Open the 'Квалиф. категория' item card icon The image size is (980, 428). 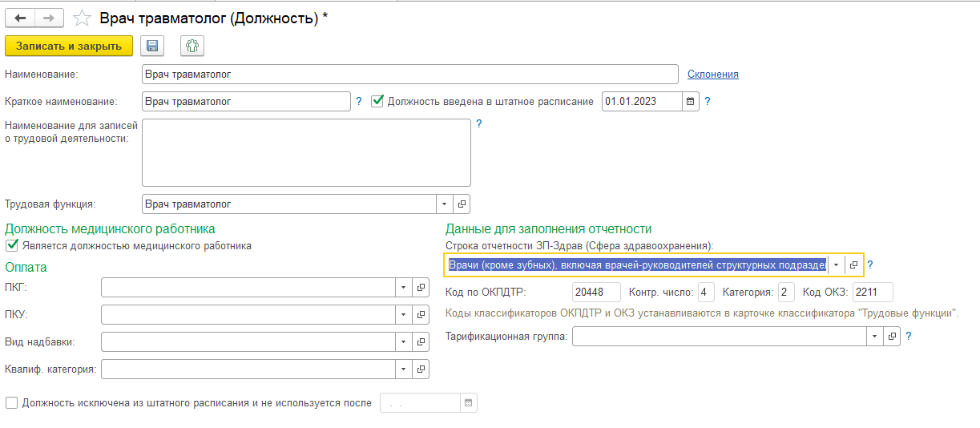coord(421,369)
